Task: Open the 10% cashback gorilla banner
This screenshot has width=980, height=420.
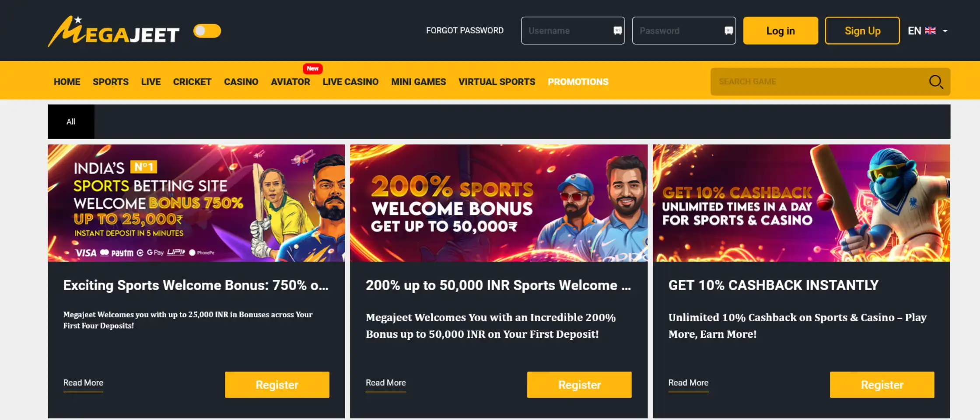Action: tap(801, 203)
